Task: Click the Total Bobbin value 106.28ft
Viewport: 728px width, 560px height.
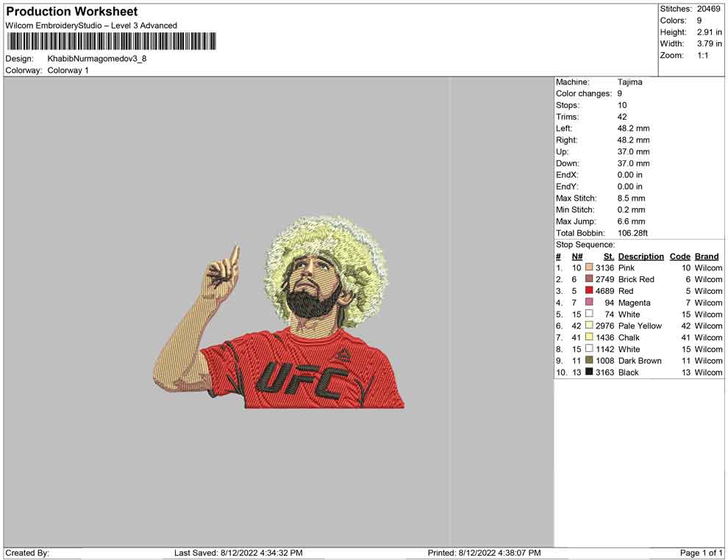Action: [x=633, y=233]
